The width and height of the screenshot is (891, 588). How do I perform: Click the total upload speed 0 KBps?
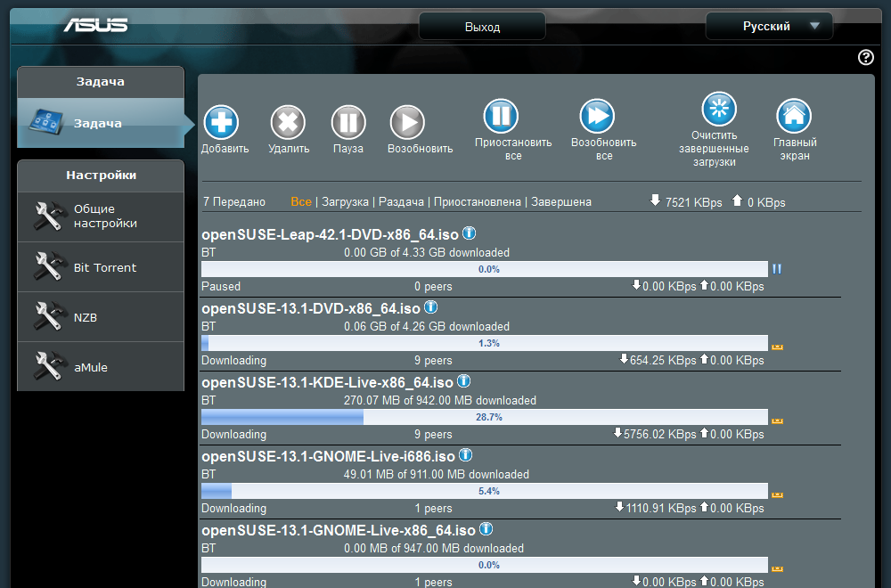766,202
